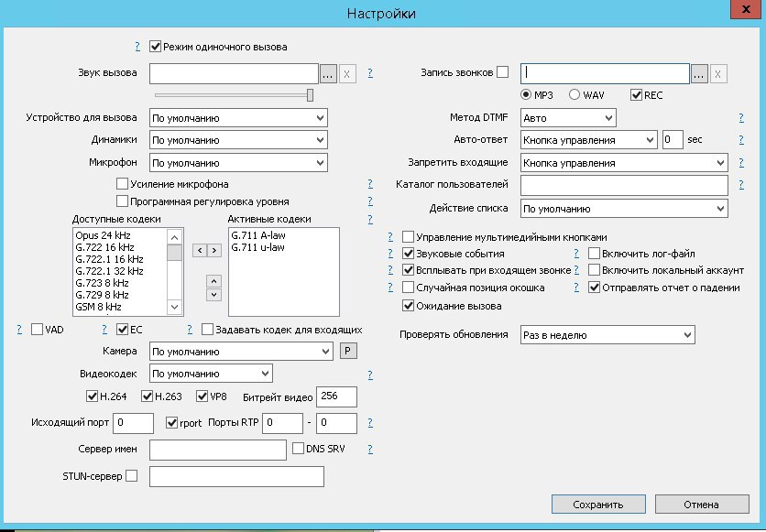766x532 pixels.
Task: Open help for Усиление микрофона
Action: coord(370,183)
